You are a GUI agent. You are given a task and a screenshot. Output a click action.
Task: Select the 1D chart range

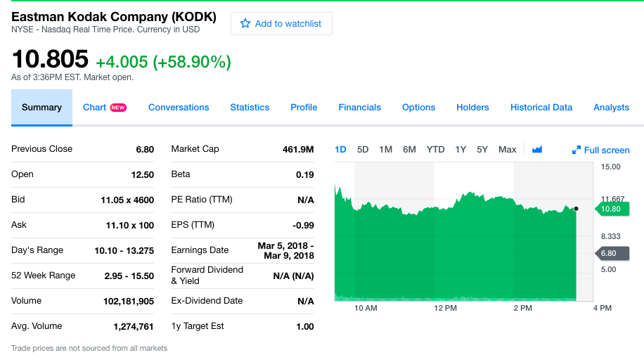click(x=340, y=149)
